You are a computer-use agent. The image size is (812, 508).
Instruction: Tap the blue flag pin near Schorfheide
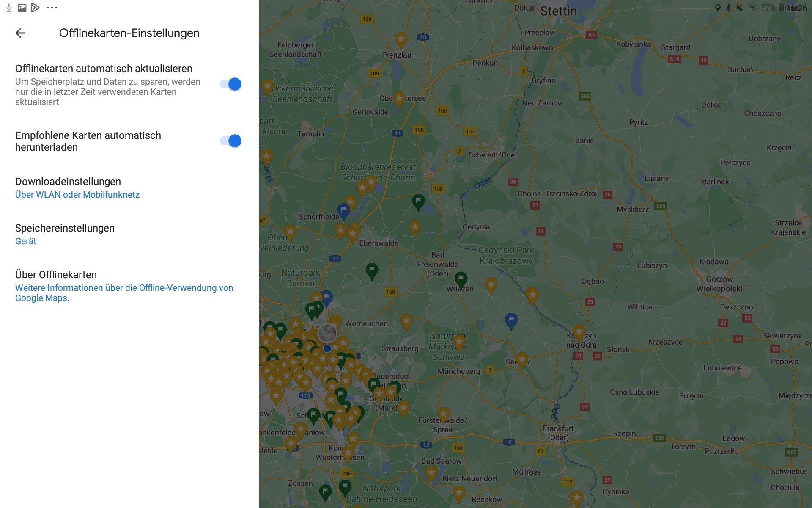(343, 210)
